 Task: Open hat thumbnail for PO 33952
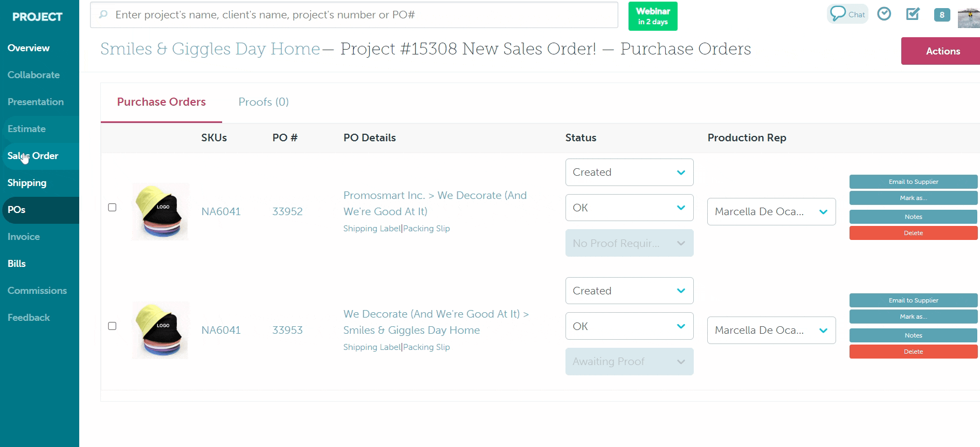160,211
